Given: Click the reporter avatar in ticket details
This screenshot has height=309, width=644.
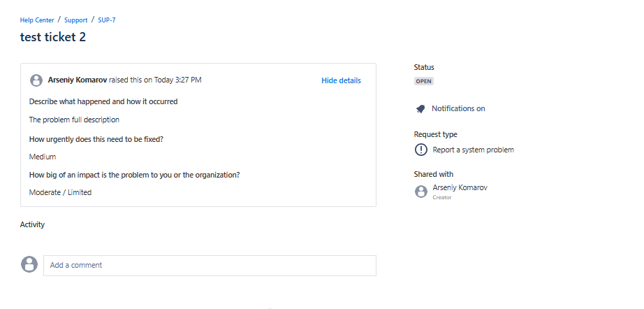Looking at the screenshot, I should 36,80.
